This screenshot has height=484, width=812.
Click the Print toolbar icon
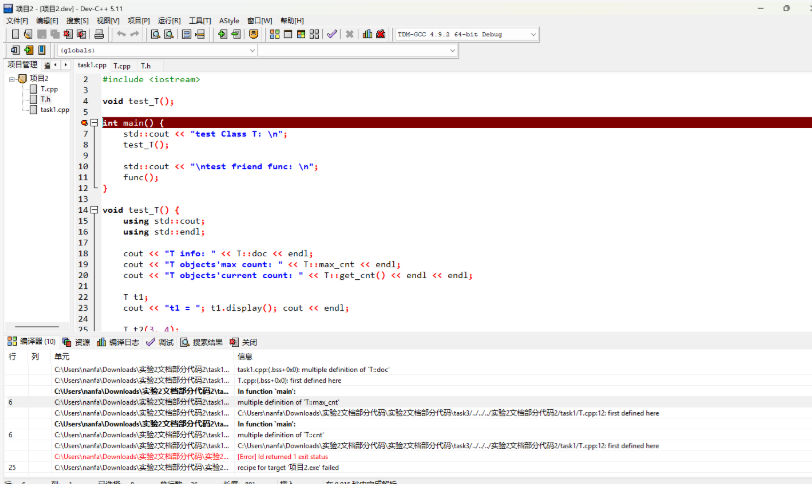coord(99,34)
